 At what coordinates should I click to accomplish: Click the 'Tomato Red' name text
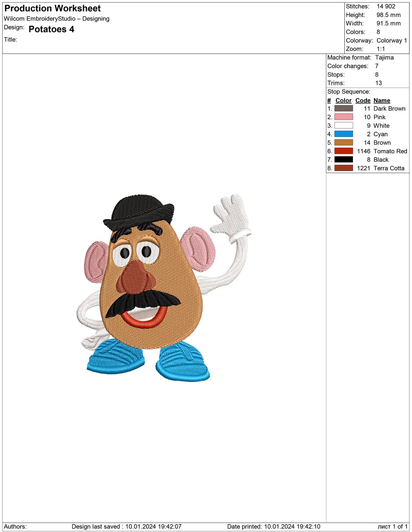click(390, 151)
